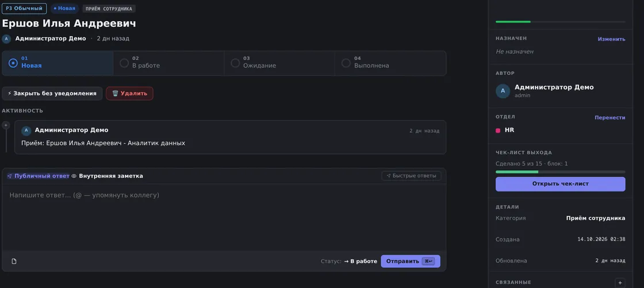Click the file attachment icon in reply box
Image resolution: width=644 pixels, height=288 pixels.
point(14,262)
